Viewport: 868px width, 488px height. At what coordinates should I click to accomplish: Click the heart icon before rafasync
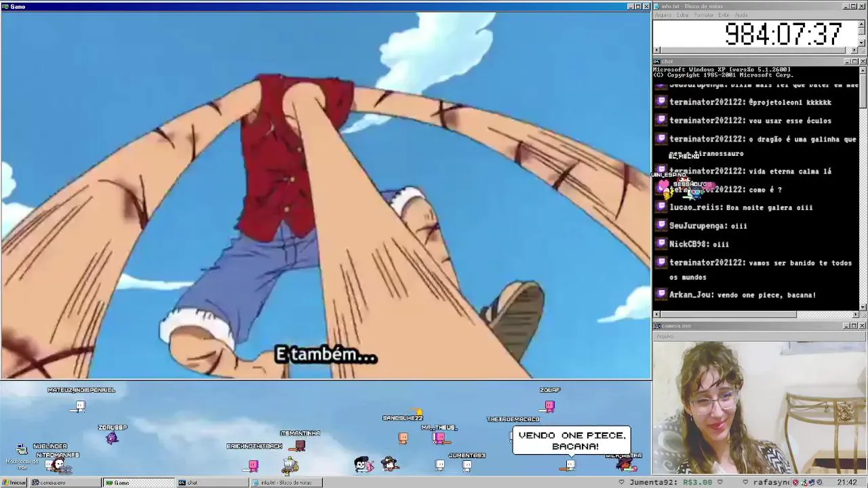coord(745,483)
